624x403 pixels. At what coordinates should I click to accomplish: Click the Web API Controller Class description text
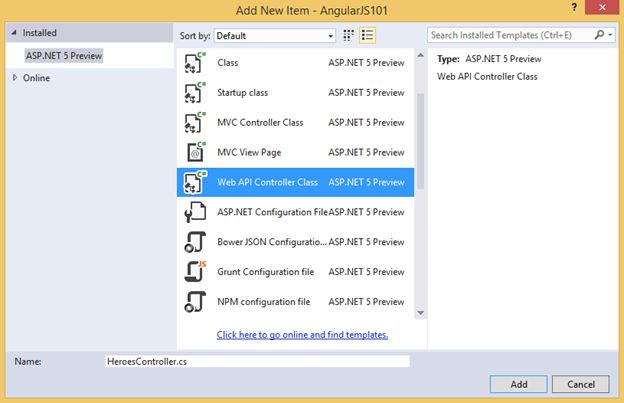[487, 76]
